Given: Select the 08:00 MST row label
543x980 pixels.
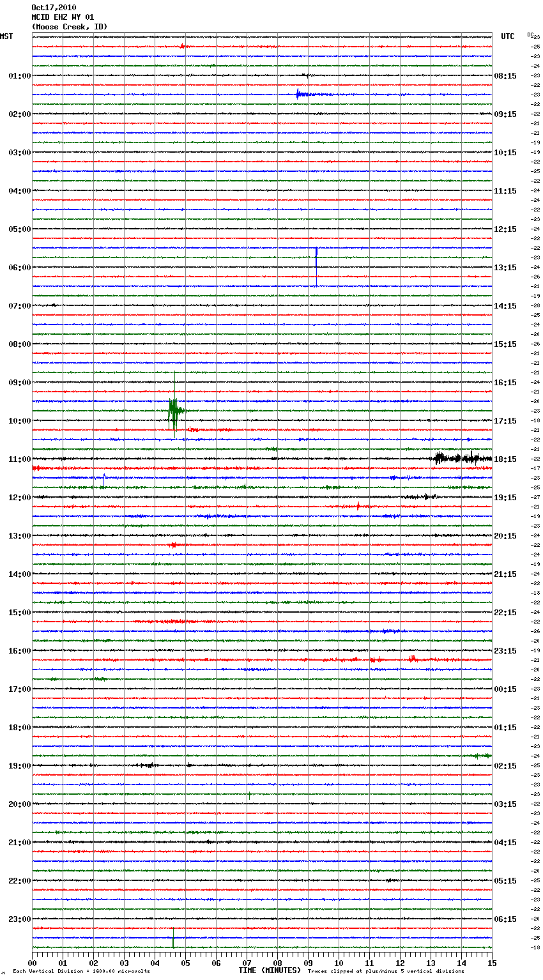Looking at the screenshot, I should (x=19, y=344).
